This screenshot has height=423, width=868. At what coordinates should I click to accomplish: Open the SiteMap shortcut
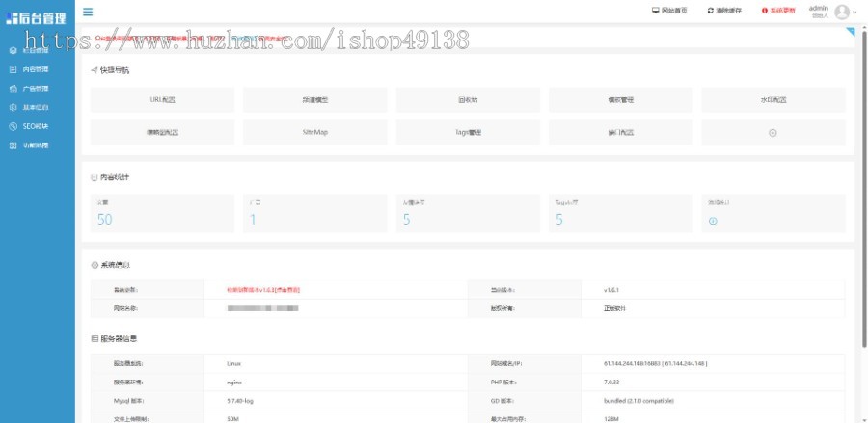315,133
